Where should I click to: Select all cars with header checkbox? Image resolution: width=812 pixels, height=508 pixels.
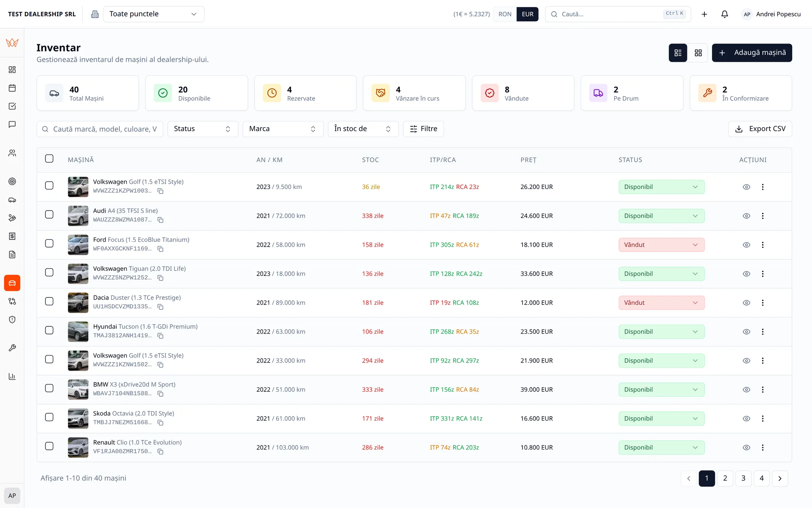(49, 158)
